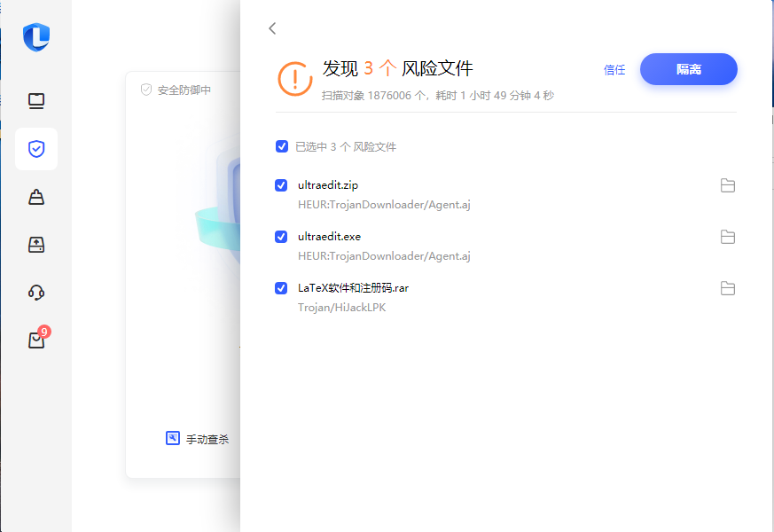Open the computer overview monitor icon

[35, 101]
